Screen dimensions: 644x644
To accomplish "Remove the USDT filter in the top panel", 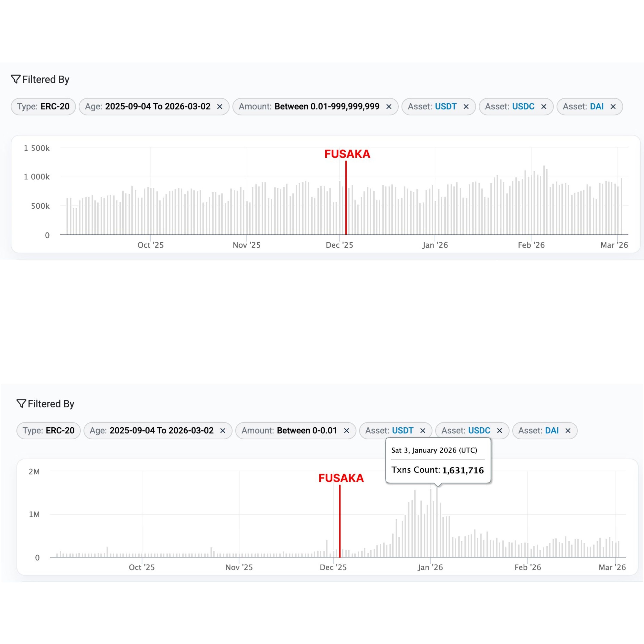I will coord(466,107).
